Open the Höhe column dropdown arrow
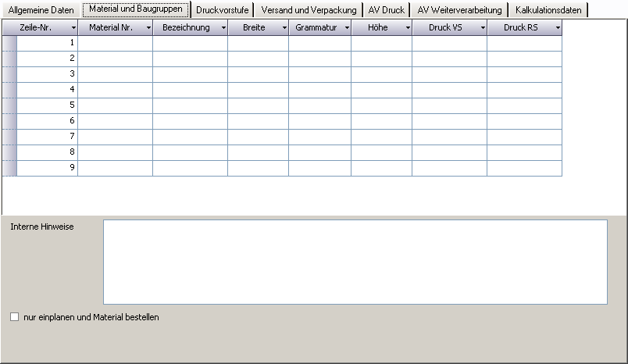 (x=407, y=28)
